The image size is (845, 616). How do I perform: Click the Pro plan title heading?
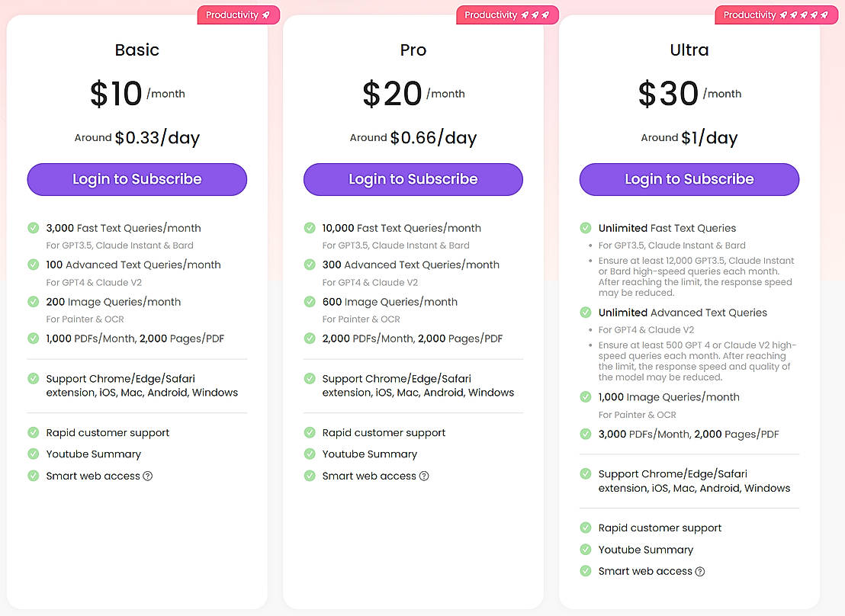[413, 50]
